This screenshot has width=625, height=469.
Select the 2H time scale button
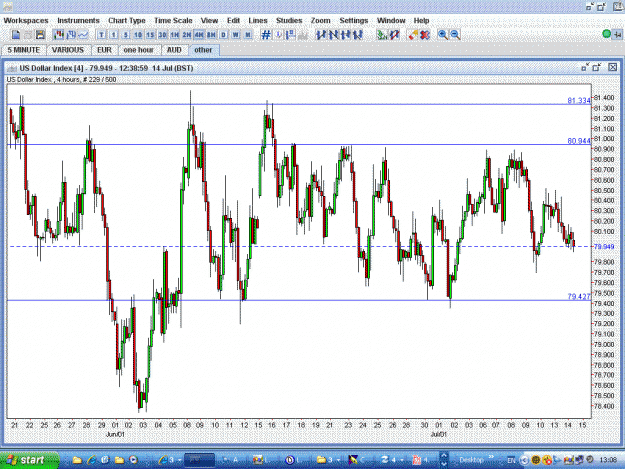click(187, 35)
